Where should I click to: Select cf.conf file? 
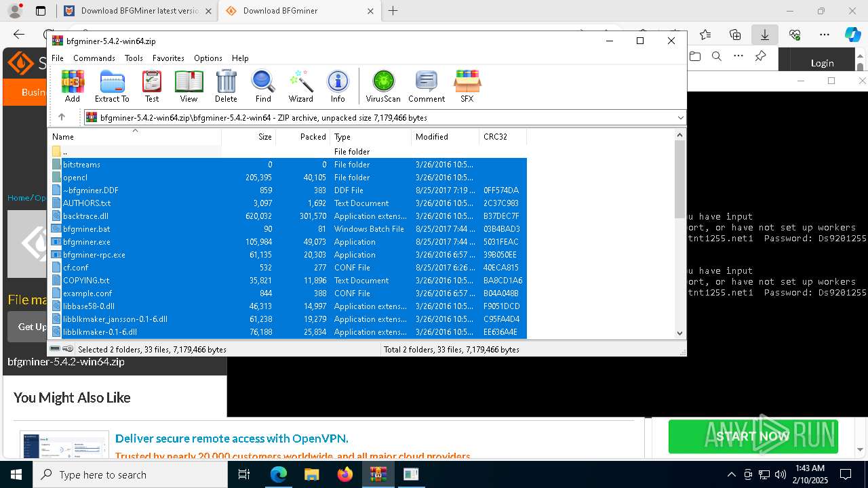click(288, 268)
